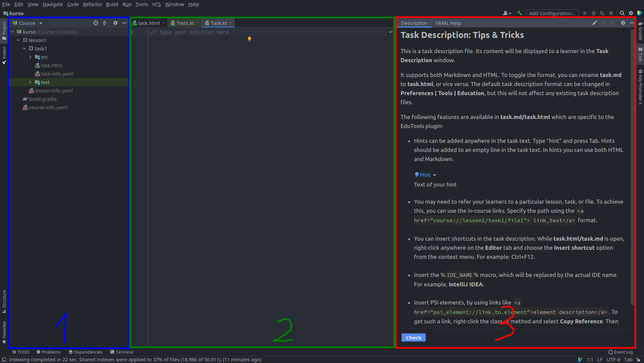Click the green V status bar icon
The width and height of the screenshot is (644, 363).
[580, 359]
